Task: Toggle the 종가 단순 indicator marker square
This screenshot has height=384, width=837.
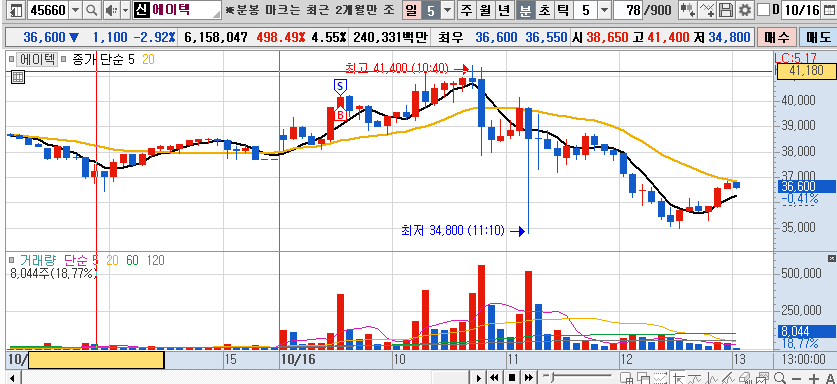Action: 64,59
